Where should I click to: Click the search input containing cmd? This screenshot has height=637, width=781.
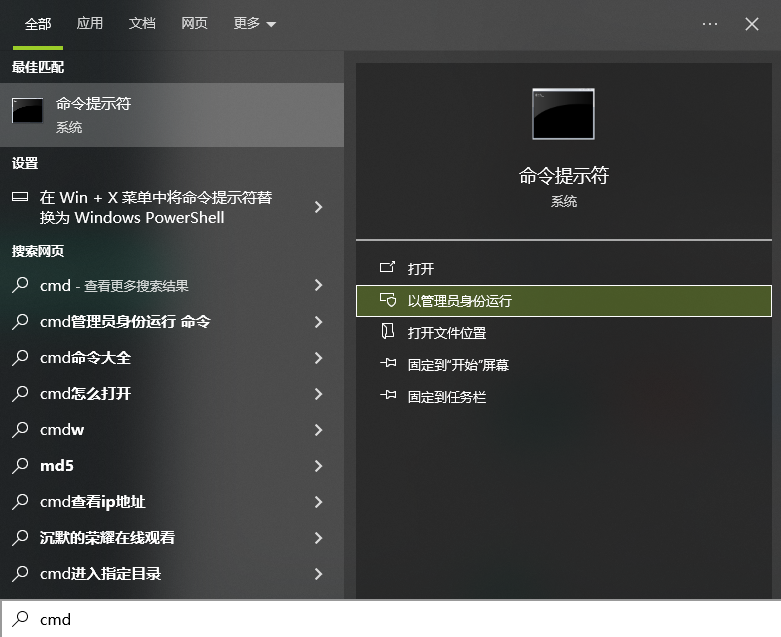pyautogui.click(x=390, y=619)
